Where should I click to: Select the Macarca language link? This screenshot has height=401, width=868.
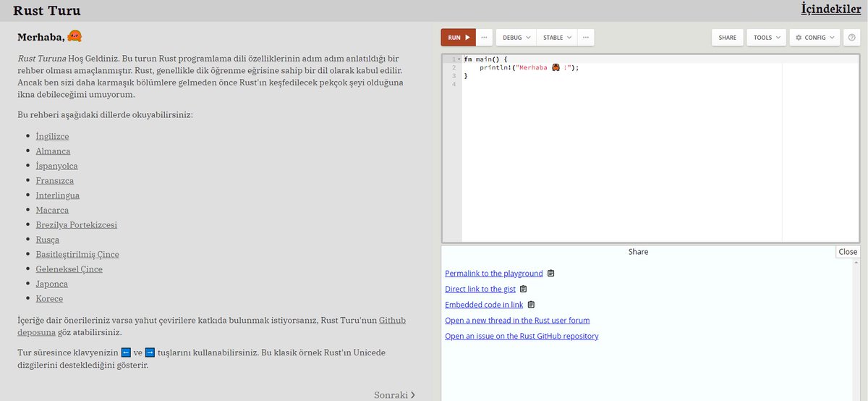click(x=53, y=210)
